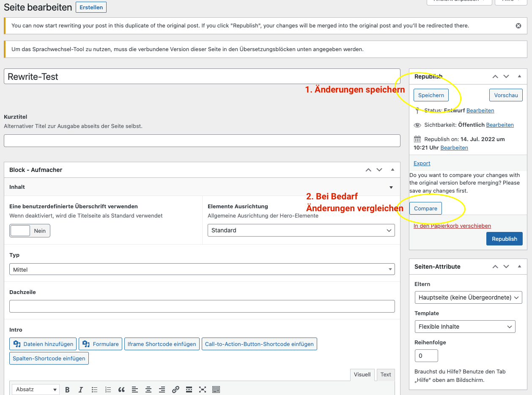This screenshot has height=395, width=532.
Task: Click into the Kurztitel input field
Action: point(202,141)
